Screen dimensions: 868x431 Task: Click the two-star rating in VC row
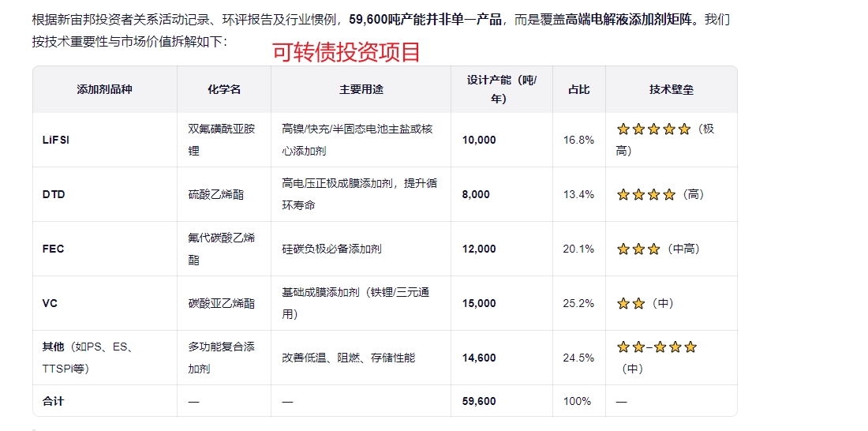pos(630,303)
